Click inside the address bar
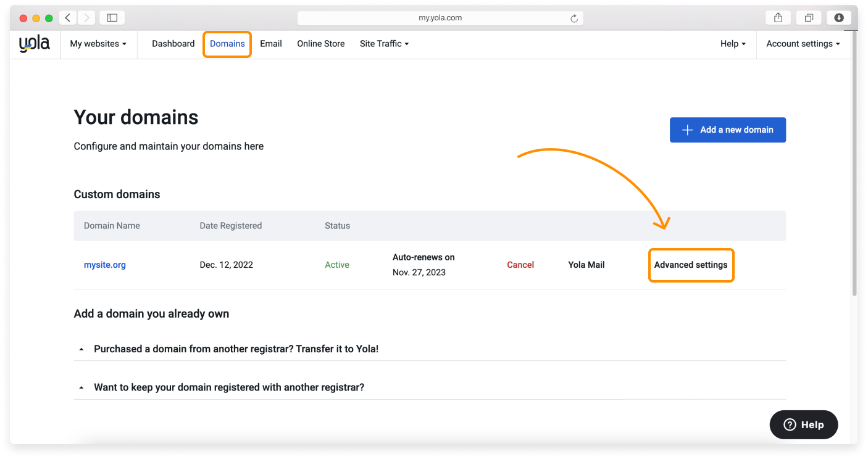The height and width of the screenshot is (459, 868). [440, 17]
